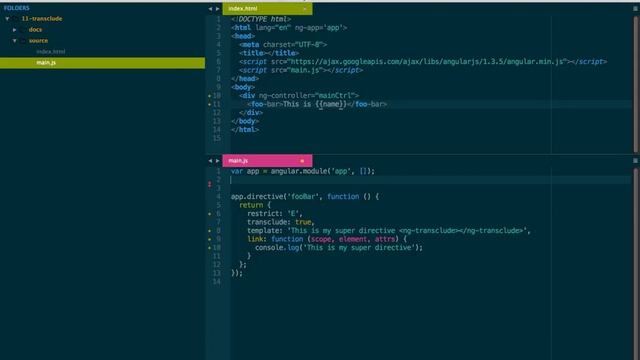Switch to the main.js tab
640x360 pixels.
(267, 161)
